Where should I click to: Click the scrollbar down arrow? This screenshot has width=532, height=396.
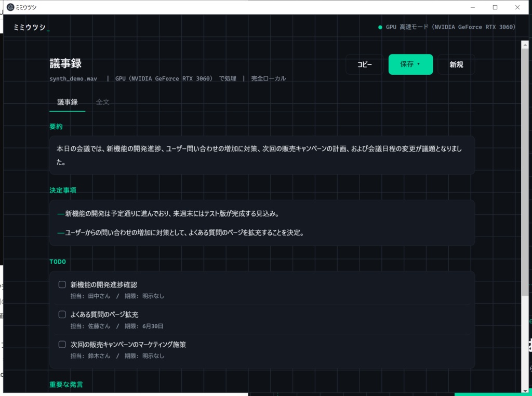[525, 390]
